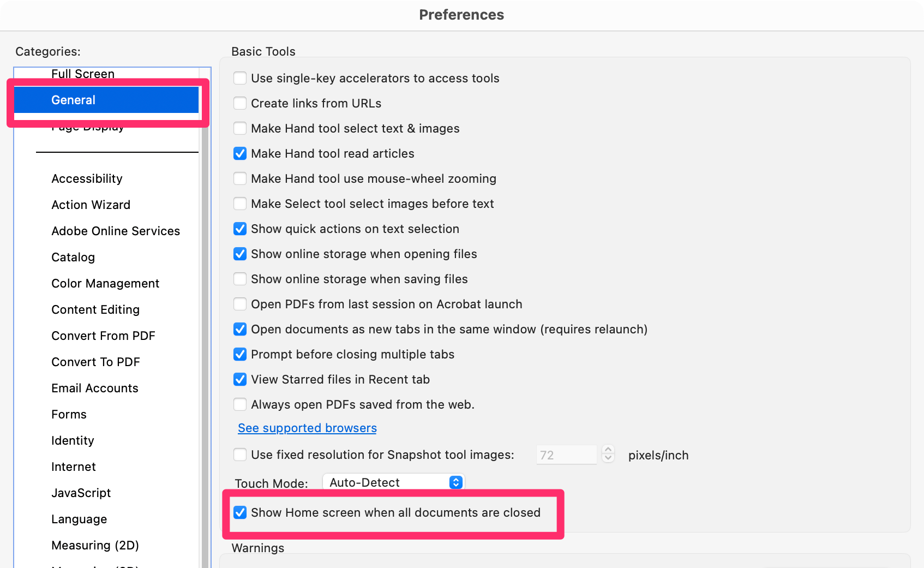
Task: Select the Action Wizard category
Action: 91,205
